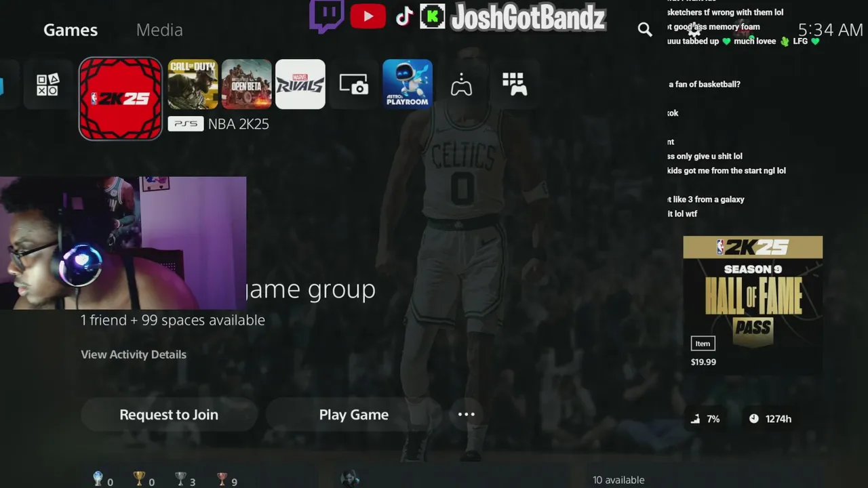Open the Game Library grid tile

515,85
